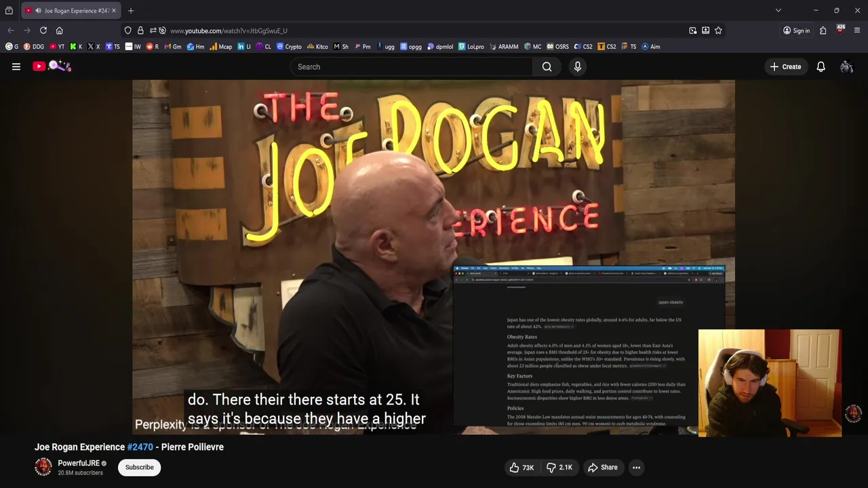Viewport: 868px width, 488px height.
Task: Open the browser Extensions panel
Action: 823,30
